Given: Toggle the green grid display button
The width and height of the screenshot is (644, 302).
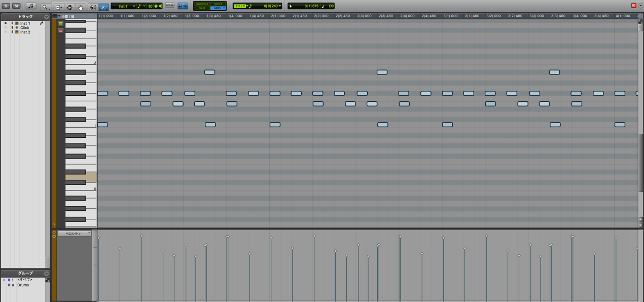Looking at the screenshot, I should click(x=240, y=6).
